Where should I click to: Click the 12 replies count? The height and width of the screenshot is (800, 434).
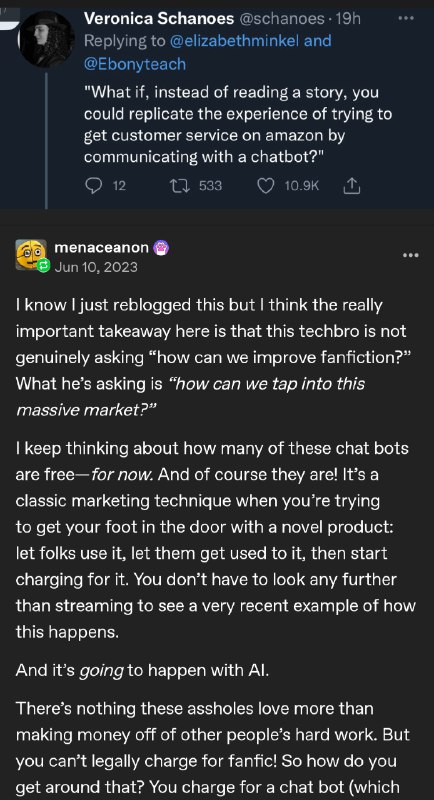[x=119, y=186]
